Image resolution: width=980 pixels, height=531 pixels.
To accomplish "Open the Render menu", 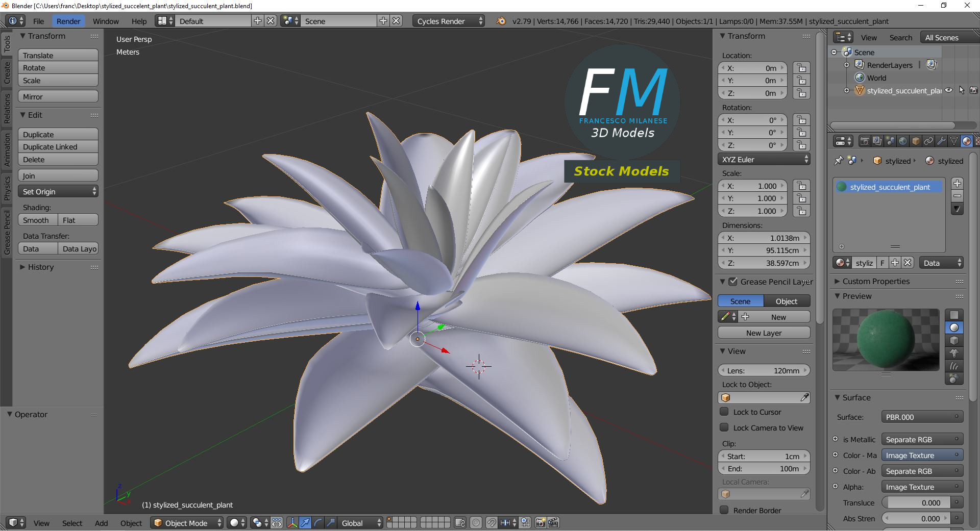I will pyautogui.click(x=68, y=21).
